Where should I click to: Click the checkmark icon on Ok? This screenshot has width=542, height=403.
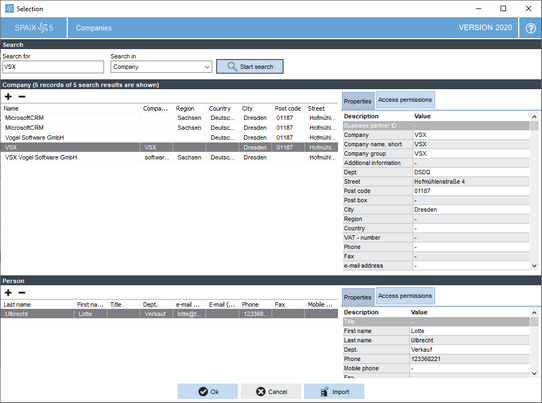(203, 392)
